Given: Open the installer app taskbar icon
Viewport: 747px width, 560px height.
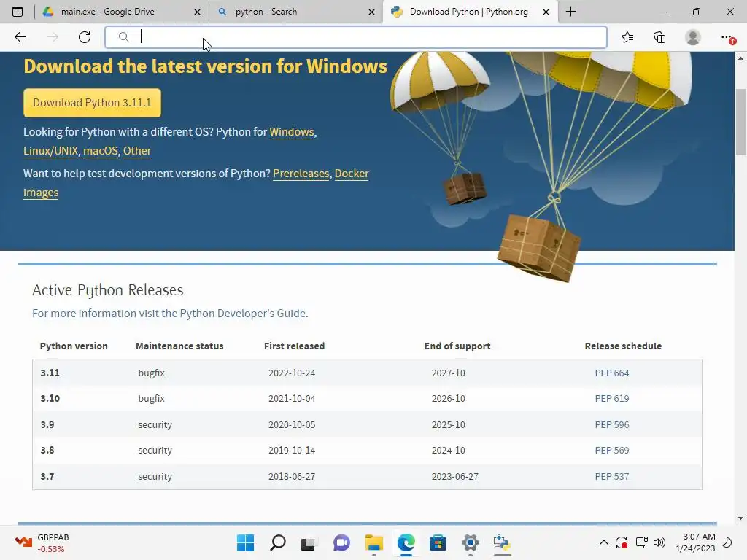Looking at the screenshot, I should click(502, 542).
